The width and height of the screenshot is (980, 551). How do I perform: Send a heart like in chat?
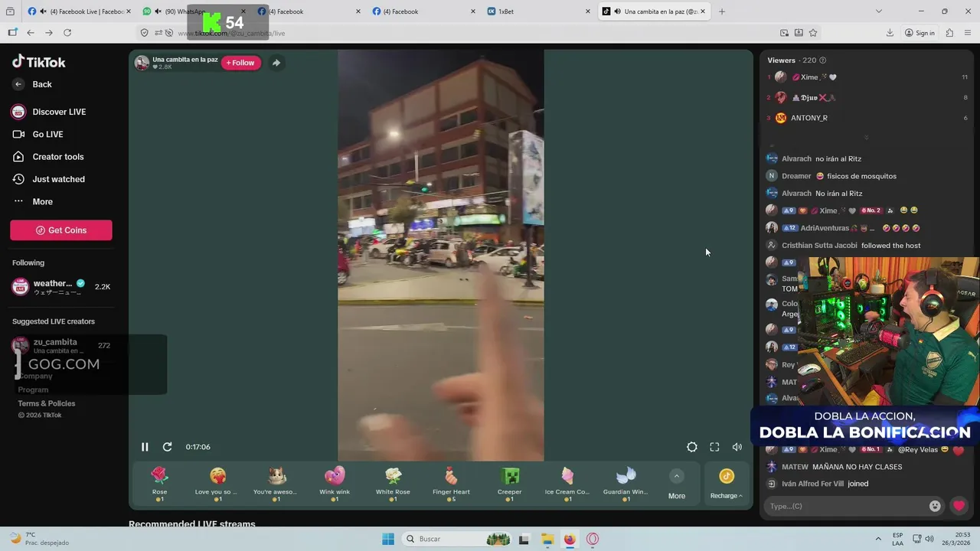click(959, 506)
